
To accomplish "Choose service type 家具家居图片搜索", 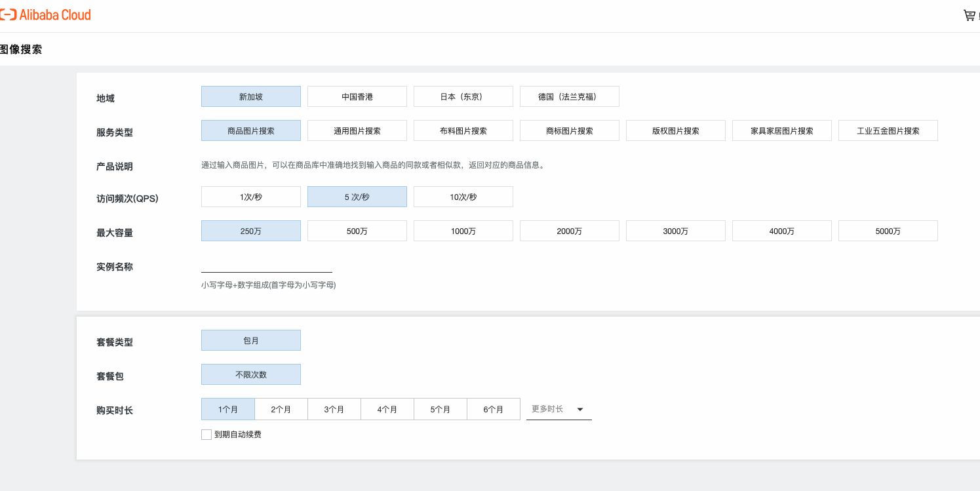I will tap(782, 130).
